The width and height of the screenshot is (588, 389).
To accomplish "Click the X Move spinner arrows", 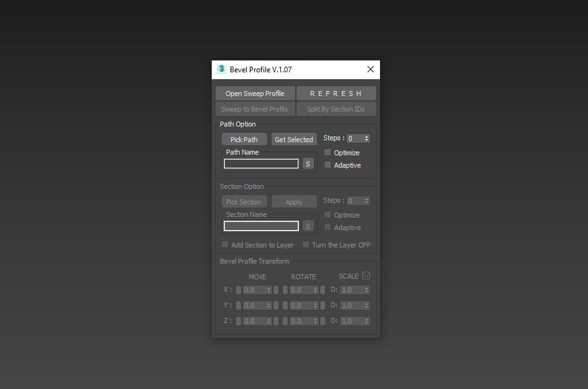I will [x=268, y=290].
